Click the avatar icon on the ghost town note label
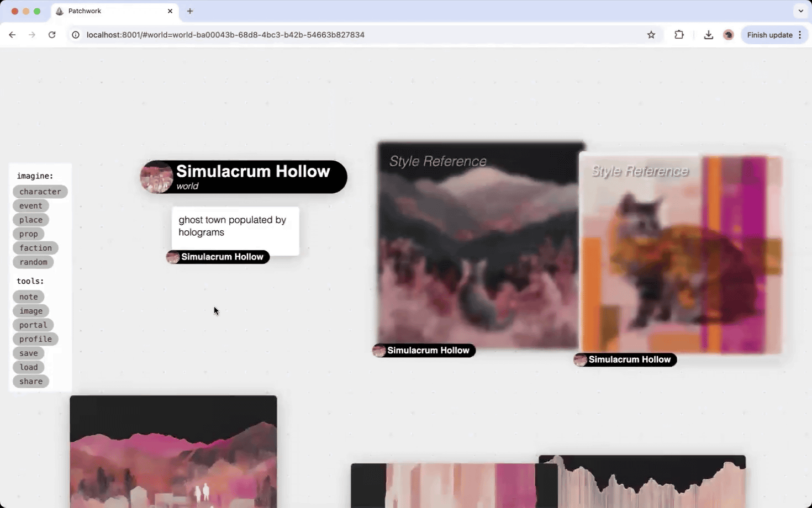812x508 pixels. coord(172,257)
